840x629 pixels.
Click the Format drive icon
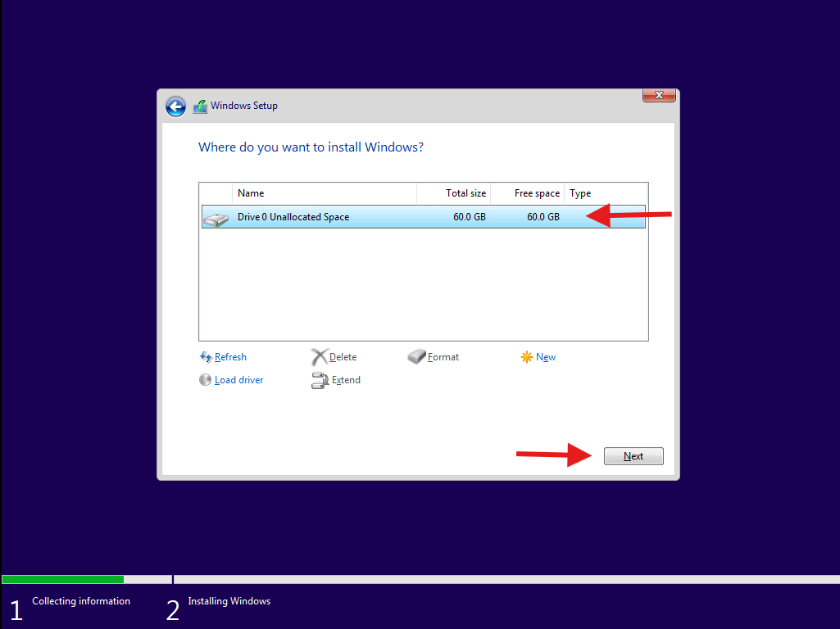417,356
